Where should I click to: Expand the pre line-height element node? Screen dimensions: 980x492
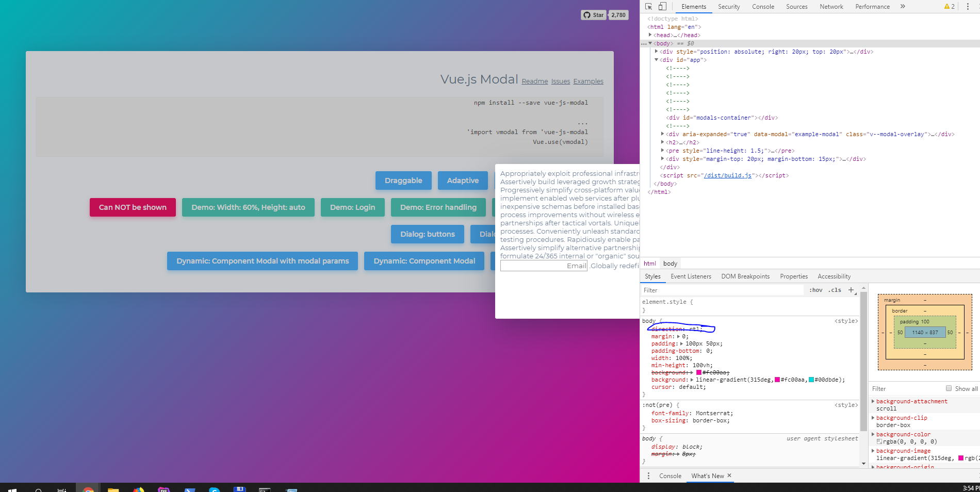[x=662, y=151]
